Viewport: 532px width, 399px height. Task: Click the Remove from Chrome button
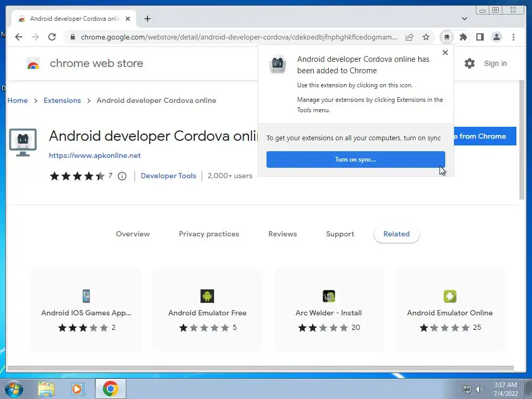coord(485,136)
